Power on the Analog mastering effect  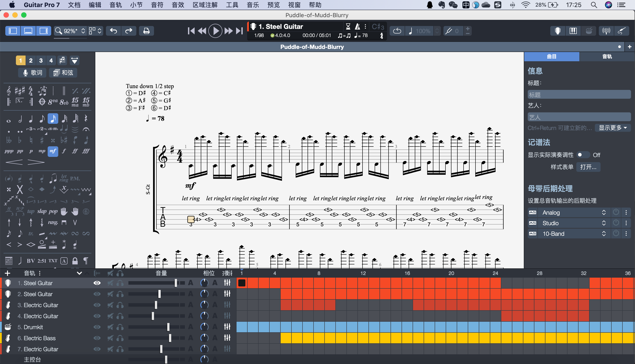coord(616,212)
